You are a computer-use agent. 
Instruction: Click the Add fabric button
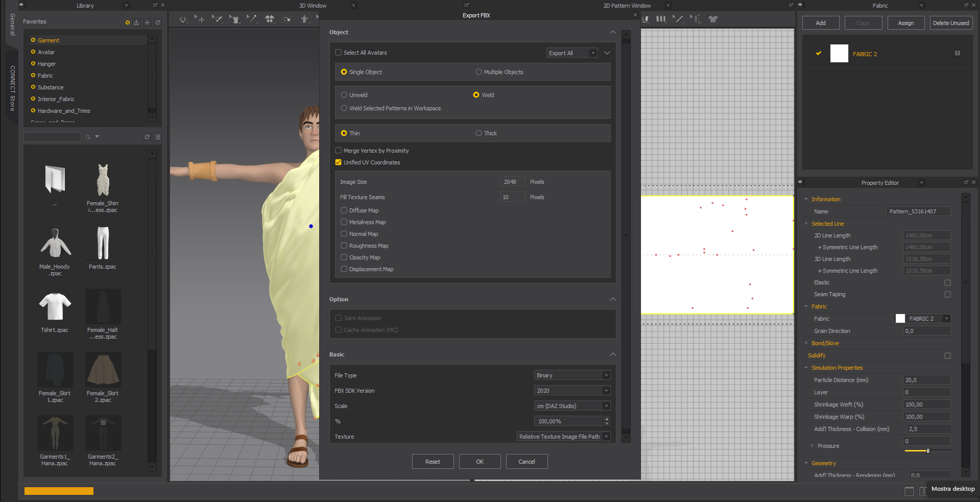821,23
